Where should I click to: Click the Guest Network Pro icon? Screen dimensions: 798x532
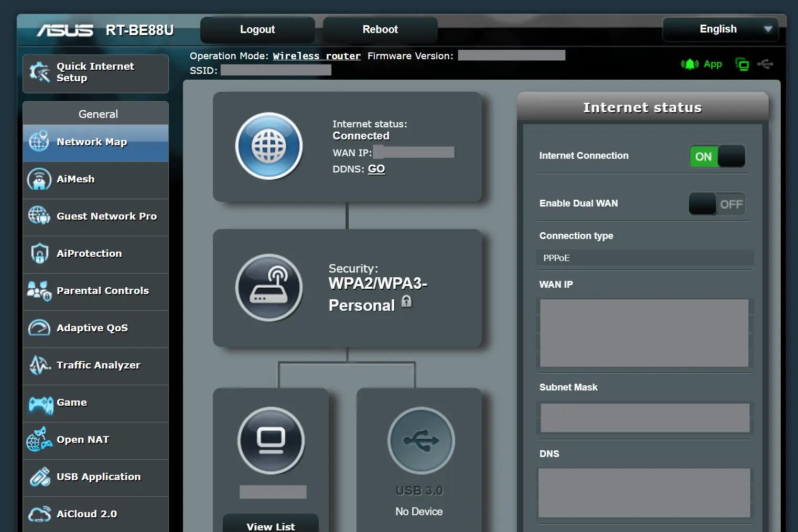tap(39, 215)
